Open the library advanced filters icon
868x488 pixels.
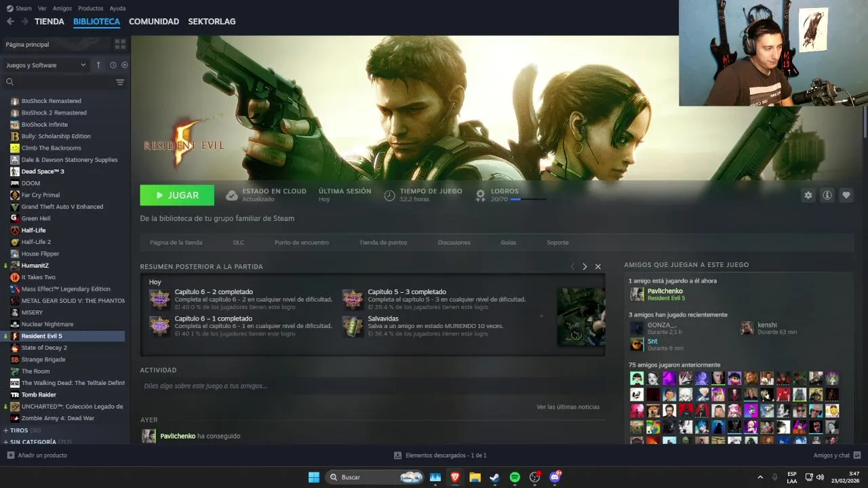pyautogui.click(x=120, y=82)
